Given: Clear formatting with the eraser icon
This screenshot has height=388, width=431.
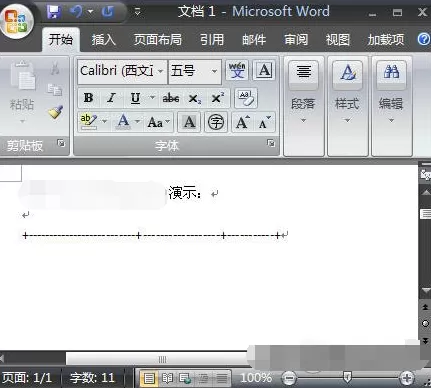Looking at the screenshot, I should pos(246,98).
